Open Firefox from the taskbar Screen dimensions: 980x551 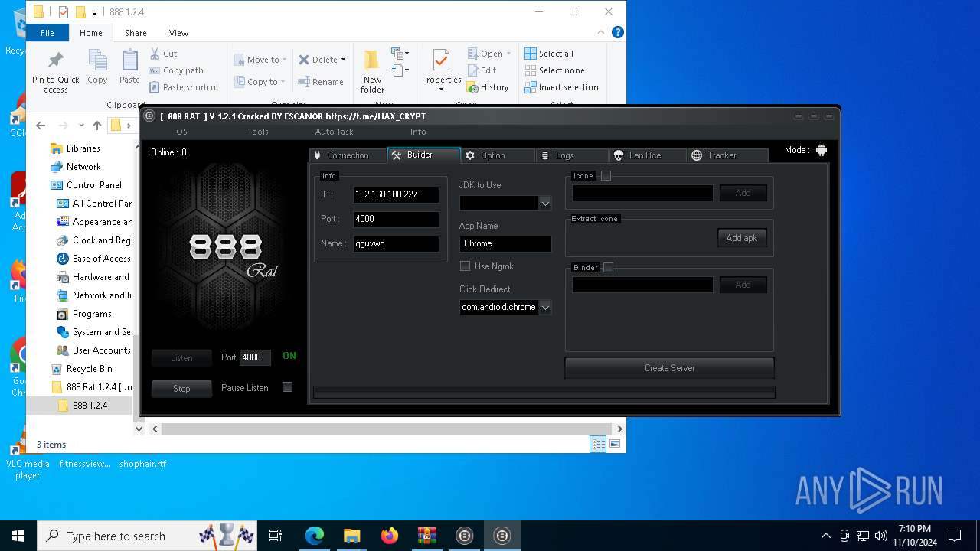pyautogui.click(x=390, y=536)
